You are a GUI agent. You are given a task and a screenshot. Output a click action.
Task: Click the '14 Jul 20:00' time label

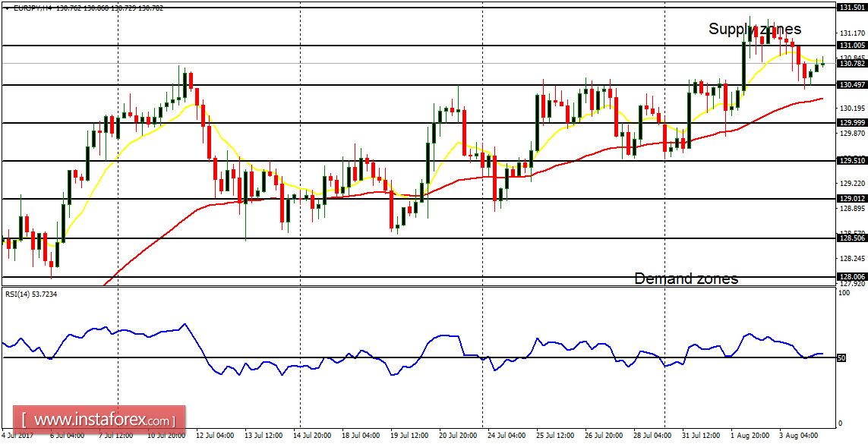(x=312, y=436)
